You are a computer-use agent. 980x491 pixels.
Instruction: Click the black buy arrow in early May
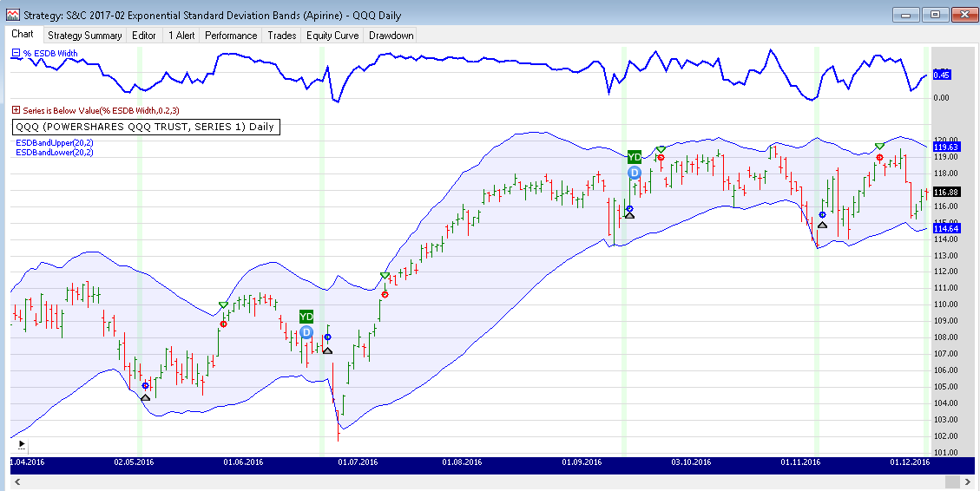pos(145,397)
